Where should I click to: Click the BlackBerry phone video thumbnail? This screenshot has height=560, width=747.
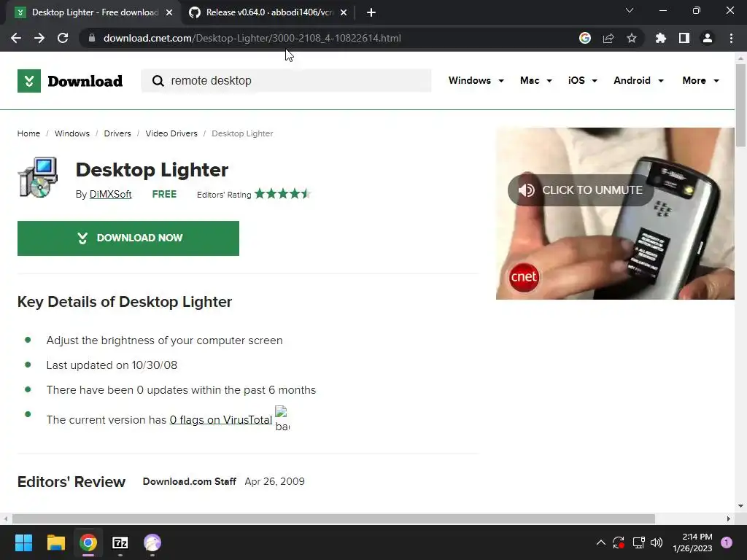(x=615, y=214)
